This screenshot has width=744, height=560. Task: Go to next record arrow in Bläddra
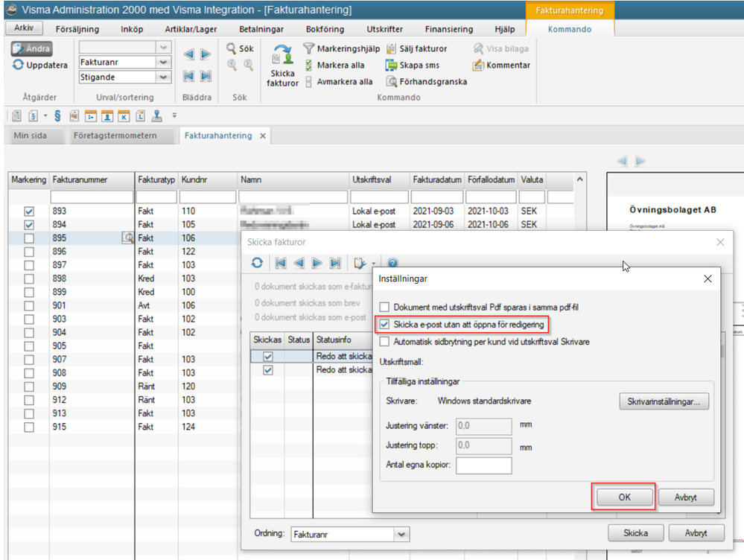206,54
